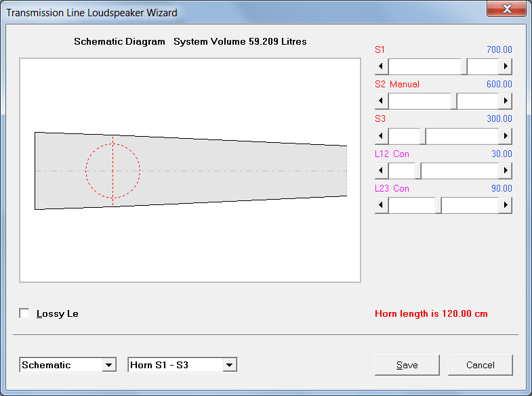Click the S1 value 700.00
Screen dimensions: 532x396
(x=499, y=50)
